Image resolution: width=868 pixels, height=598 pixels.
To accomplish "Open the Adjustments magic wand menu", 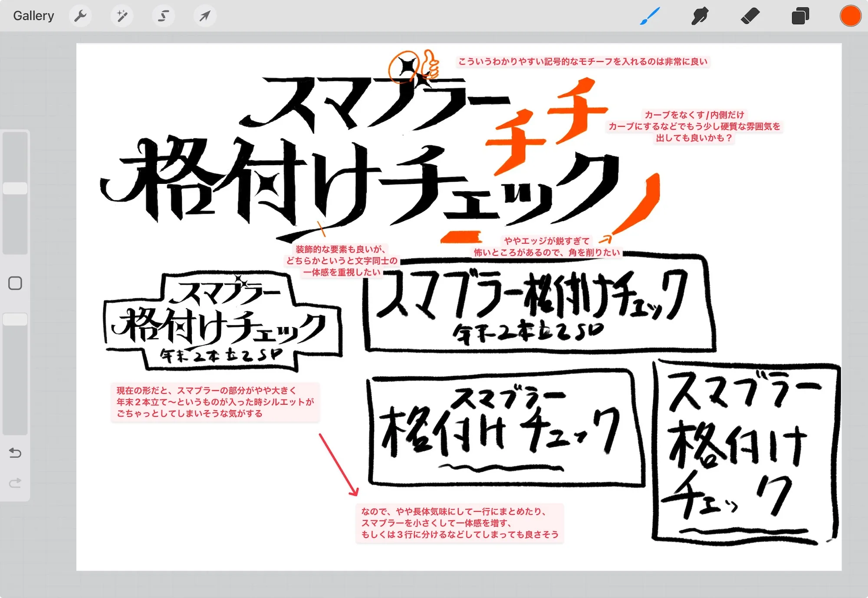I will point(122,16).
